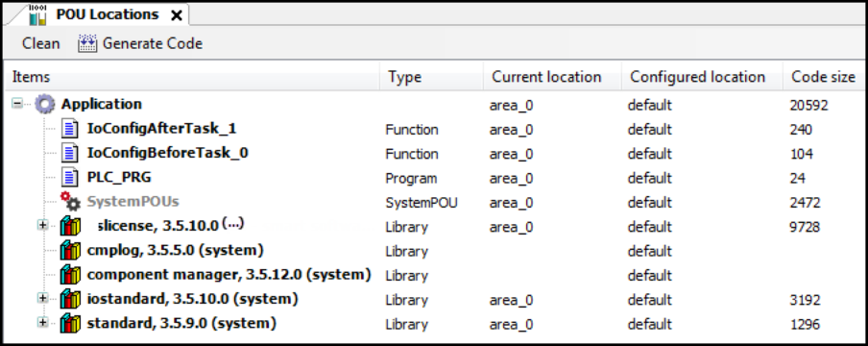The width and height of the screenshot is (868, 346).
Task: Select the IoConfigAfterTask_1 document icon
Action: pyautogui.click(x=69, y=129)
